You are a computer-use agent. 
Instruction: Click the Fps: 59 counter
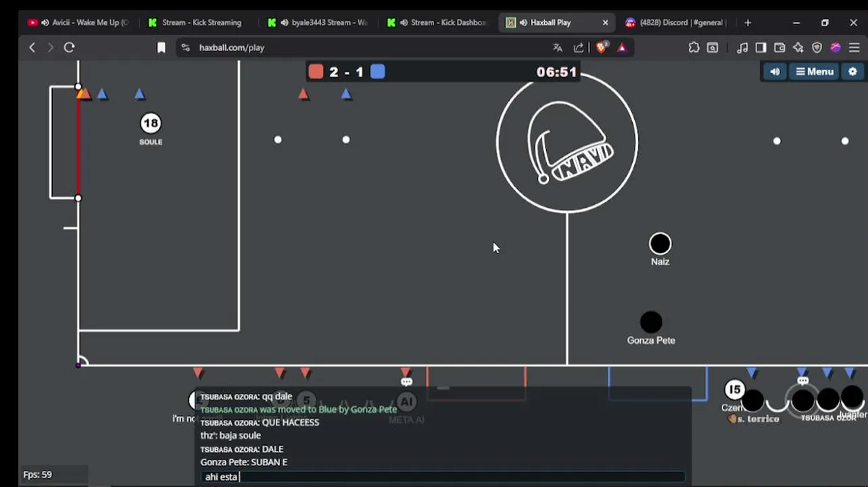pyautogui.click(x=38, y=475)
